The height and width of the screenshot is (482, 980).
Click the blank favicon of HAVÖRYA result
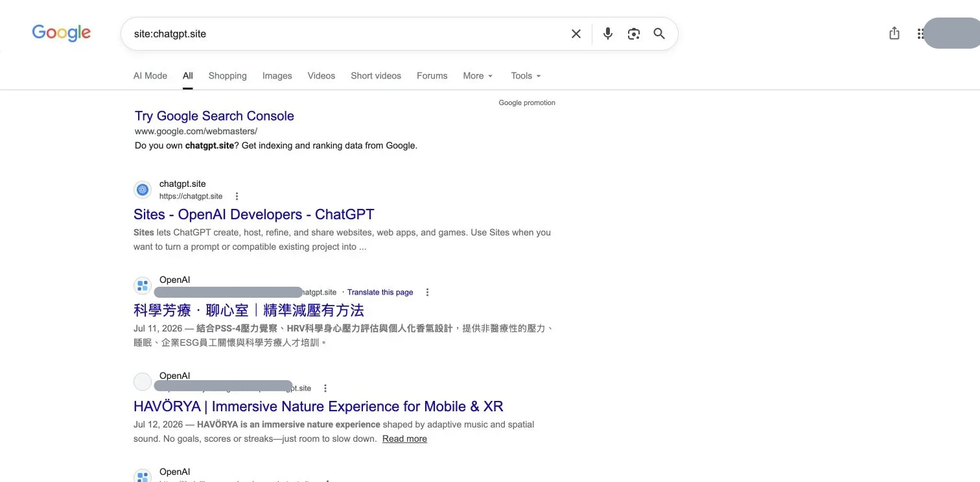pyautogui.click(x=143, y=381)
